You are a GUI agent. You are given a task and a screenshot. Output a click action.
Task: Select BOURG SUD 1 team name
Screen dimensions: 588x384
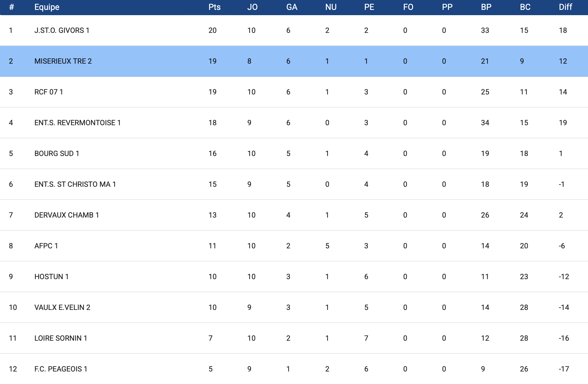[57, 154]
